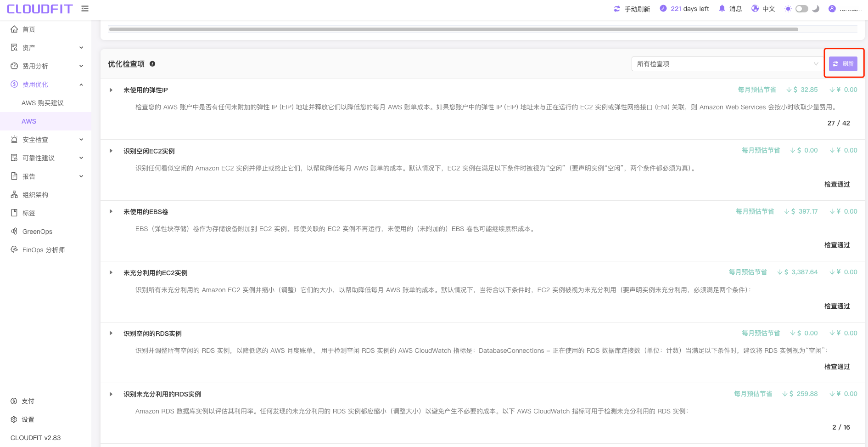Click the 费用分析 gauge icon

pyautogui.click(x=14, y=66)
